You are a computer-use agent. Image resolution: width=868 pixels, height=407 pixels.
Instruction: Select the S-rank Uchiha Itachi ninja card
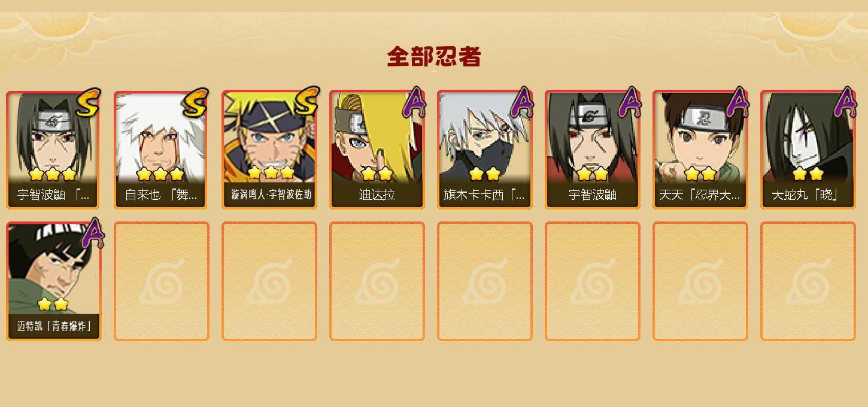point(54,150)
